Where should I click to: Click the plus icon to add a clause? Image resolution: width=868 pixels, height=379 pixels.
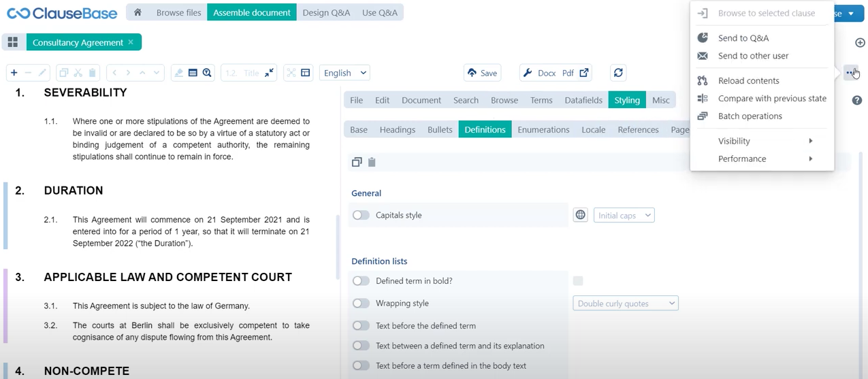coord(14,73)
